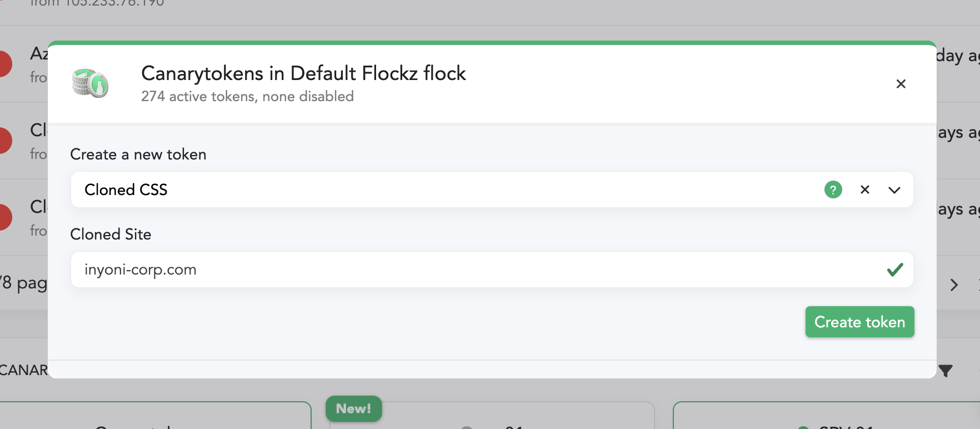Screen dimensions: 980x429
Task: Go to next incidents page arrow
Action: click(954, 285)
